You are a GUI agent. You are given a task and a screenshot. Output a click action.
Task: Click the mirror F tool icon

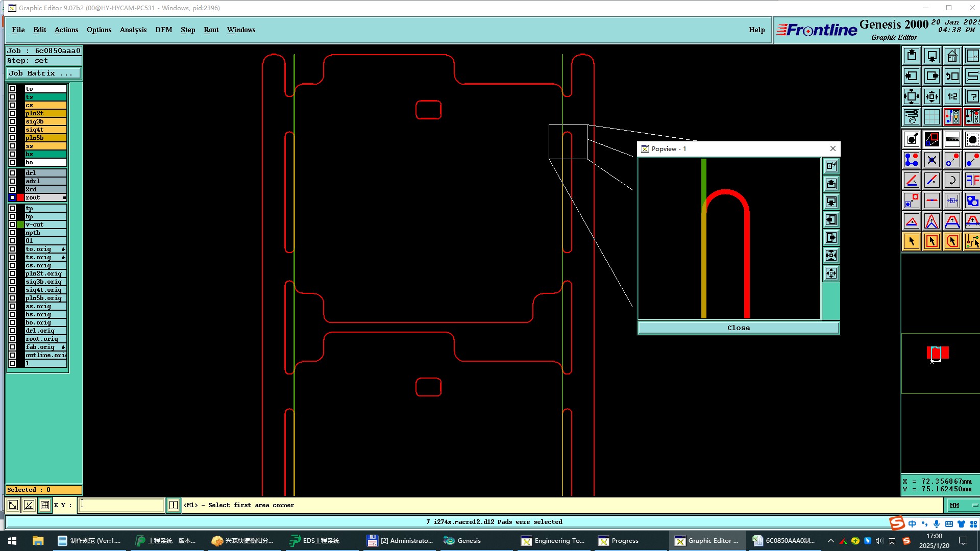point(972,180)
